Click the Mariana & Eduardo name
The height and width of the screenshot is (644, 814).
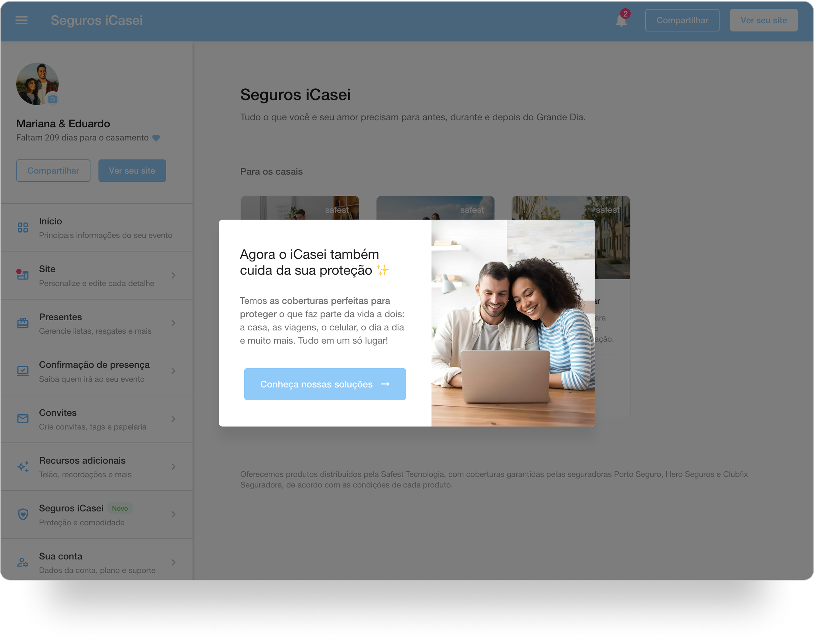(63, 124)
